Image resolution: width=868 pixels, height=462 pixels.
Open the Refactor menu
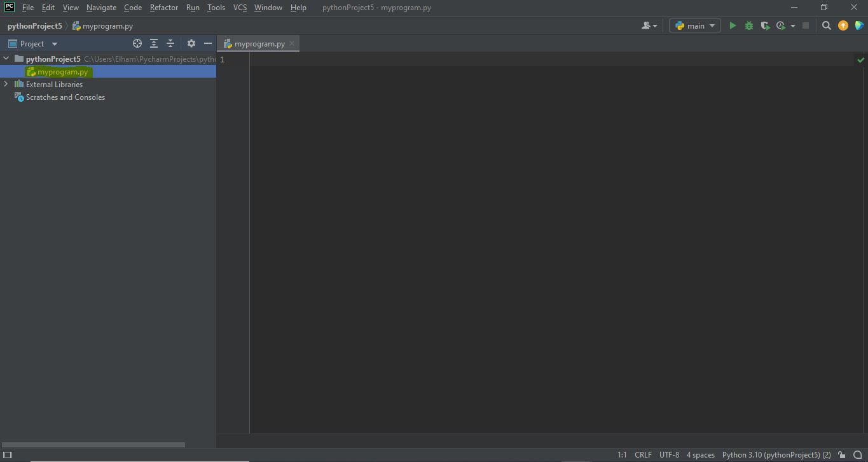tap(163, 8)
